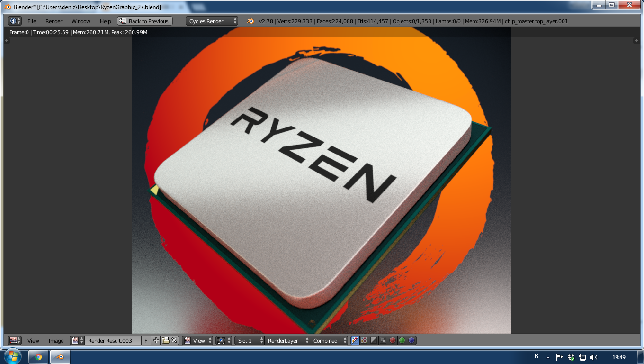This screenshot has height=364, width=644.
Task: Click the 19:49 system clock
Action: [619, 357]
